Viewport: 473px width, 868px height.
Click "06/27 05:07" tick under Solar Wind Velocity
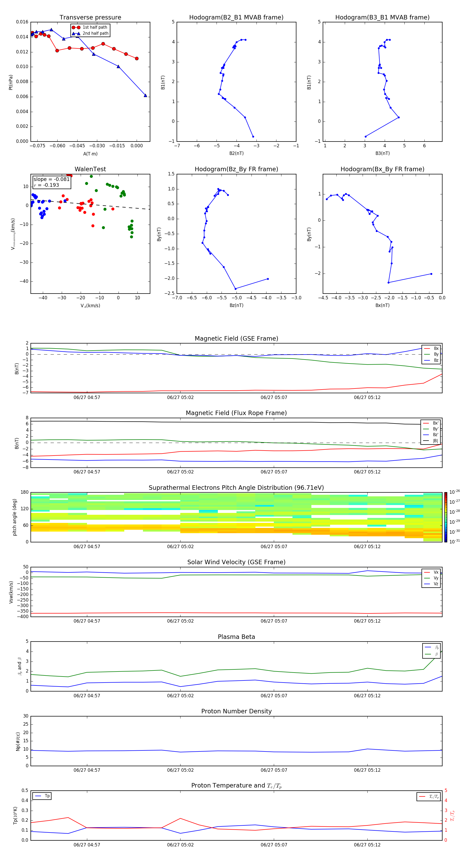tap(274, 621)
